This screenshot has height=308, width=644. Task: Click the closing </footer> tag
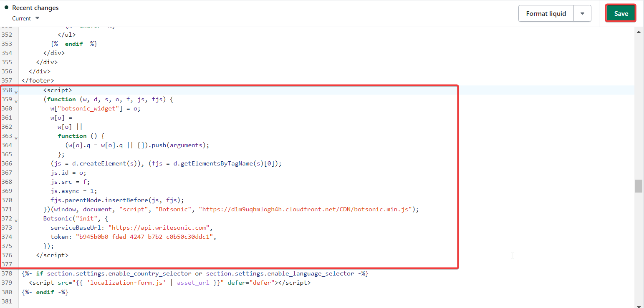(38, 80)
